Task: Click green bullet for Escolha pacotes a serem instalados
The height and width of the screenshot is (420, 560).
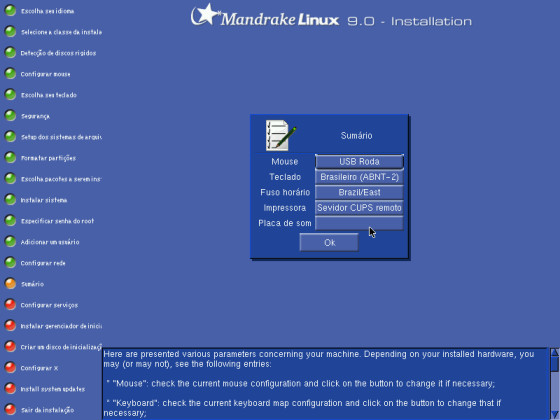Action: pos(10,178)
